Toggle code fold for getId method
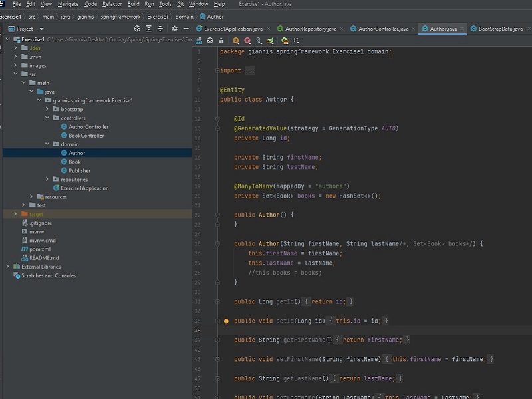532x399 pixels. pyautogui.click(x=217, y=302)
